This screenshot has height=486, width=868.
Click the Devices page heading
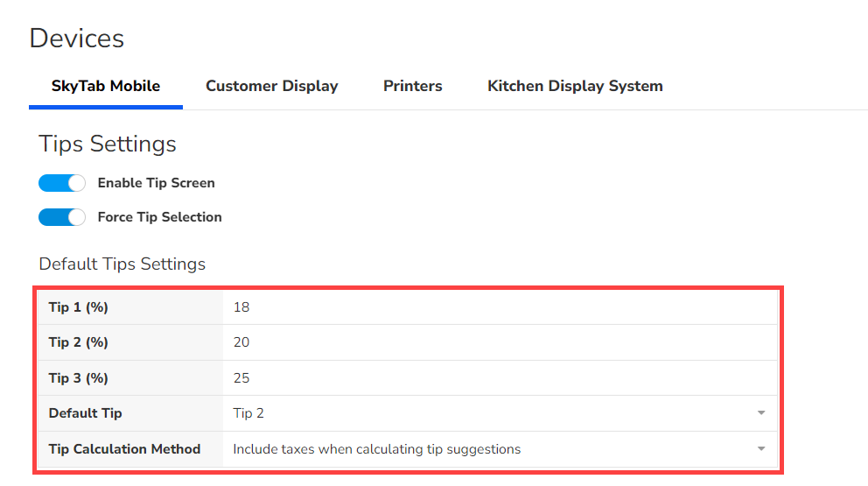(77, 39)
